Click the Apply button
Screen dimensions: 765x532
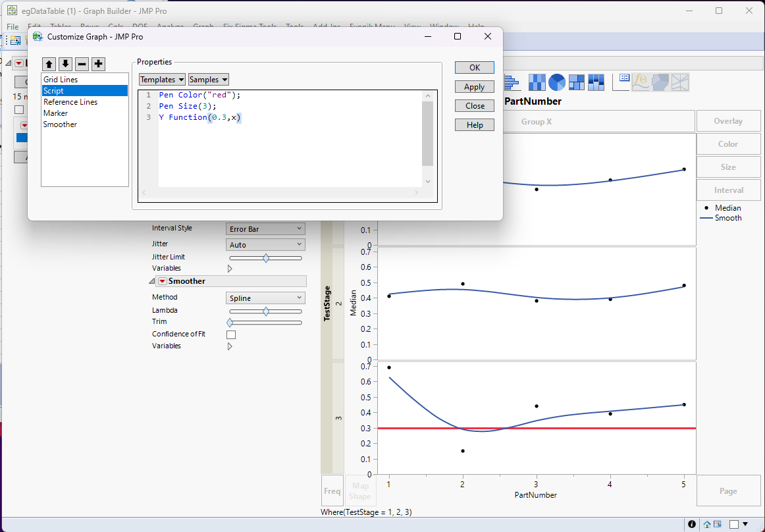tap(474, 87)
